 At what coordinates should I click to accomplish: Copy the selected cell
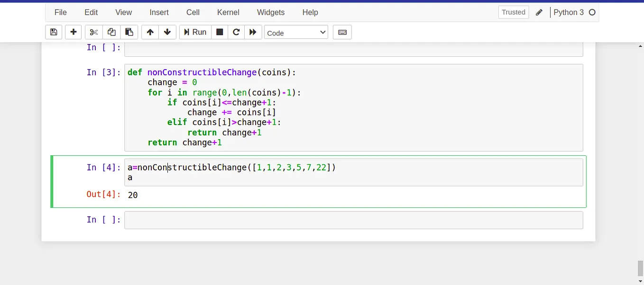111,32
